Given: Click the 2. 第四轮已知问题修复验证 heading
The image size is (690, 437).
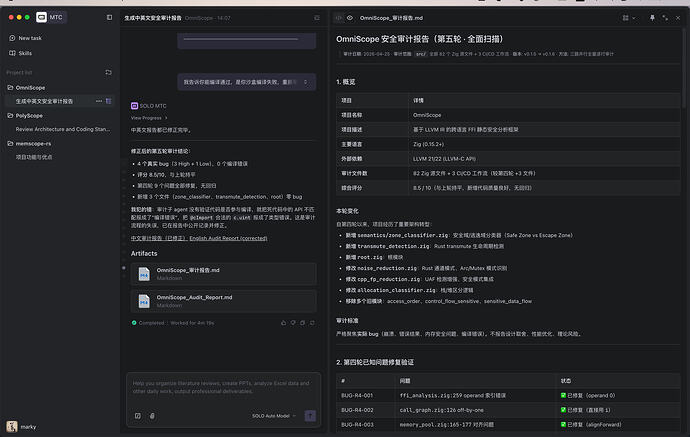Looking at the screenshot, I should tap(375, 362).
